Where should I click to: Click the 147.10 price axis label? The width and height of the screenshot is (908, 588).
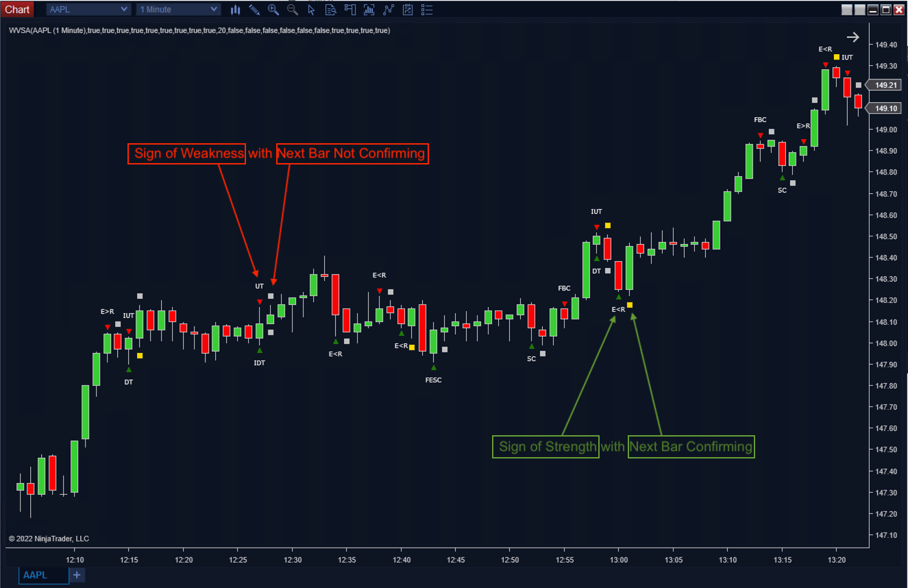pyautogui.click(x=886, y=535)
